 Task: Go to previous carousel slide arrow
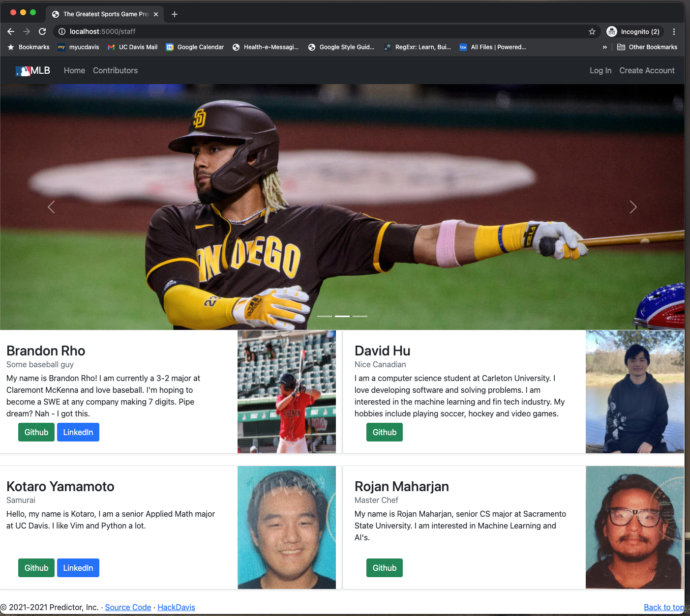51,207
